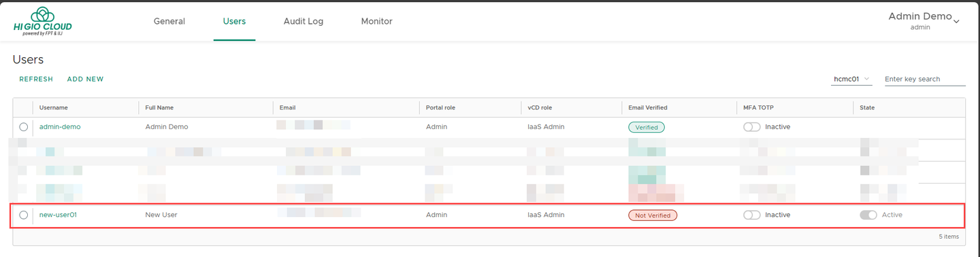Select the Users tab

(234, 21)
